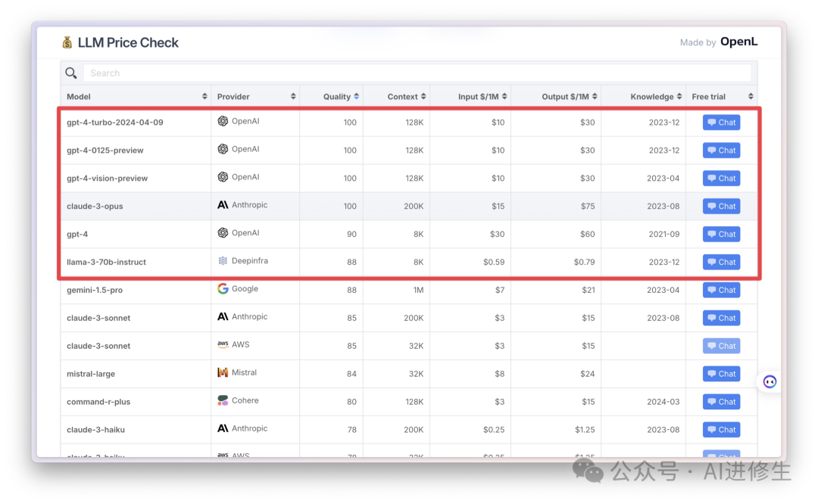Click OpenAI logo in gpt-4-turbo row
Image resolution: width=818 pixels, height=504 pixels.
click(x=223, y=121)
